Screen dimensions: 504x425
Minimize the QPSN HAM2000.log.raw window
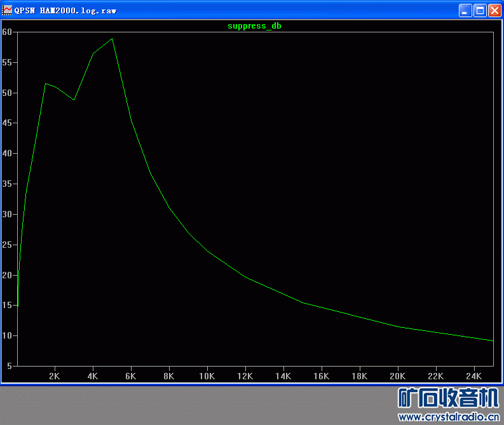click(x=467, y=10)
